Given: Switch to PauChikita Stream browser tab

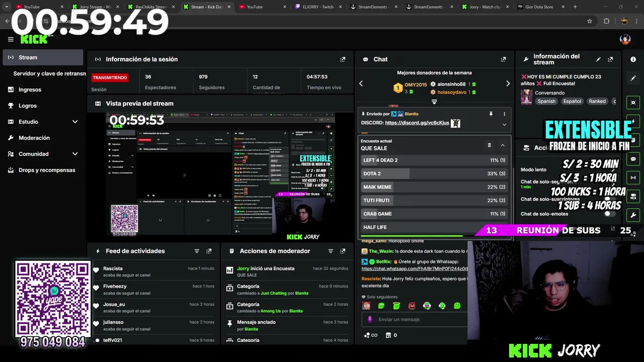Looking at the screenshot, I should tap(151, 7).
